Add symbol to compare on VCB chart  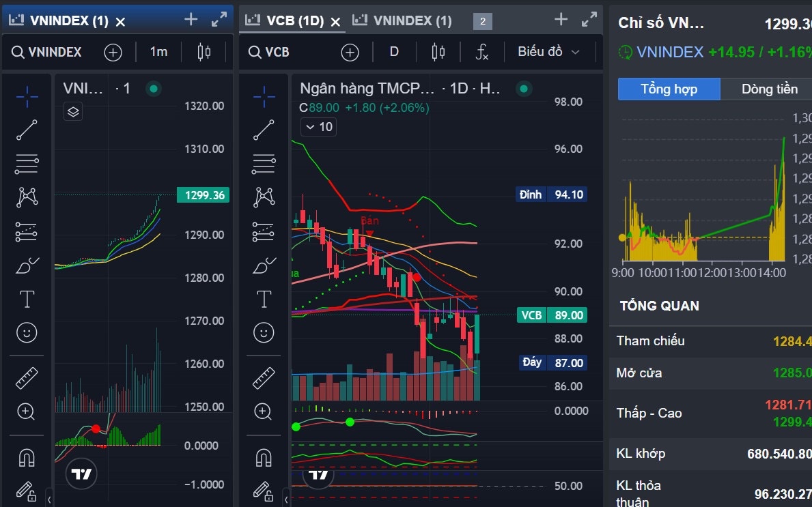click(350, 53)
